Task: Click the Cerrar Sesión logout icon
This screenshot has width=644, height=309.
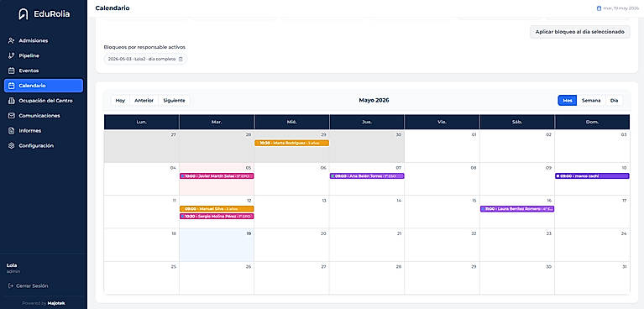Action: [x=10, y=285]
